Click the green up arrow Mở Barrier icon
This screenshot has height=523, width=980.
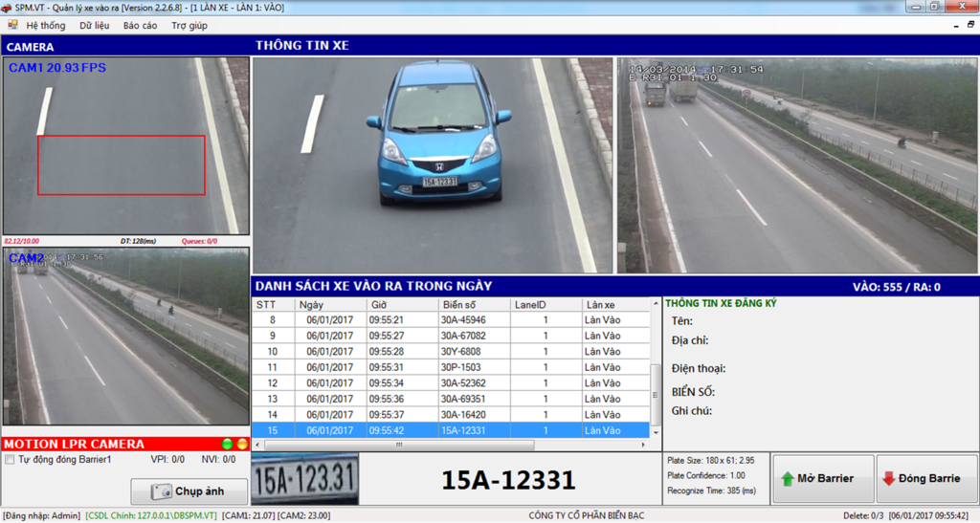point(788,478)
